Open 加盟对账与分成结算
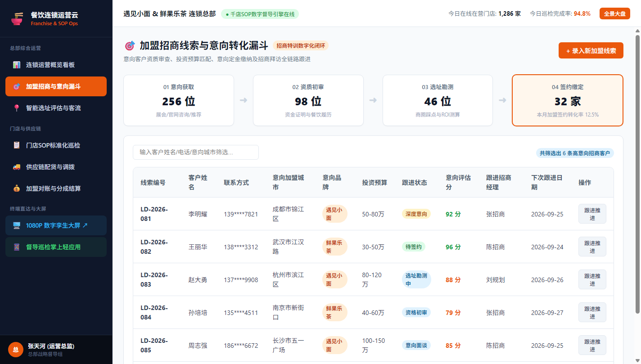641x364 pixels. 56,189
